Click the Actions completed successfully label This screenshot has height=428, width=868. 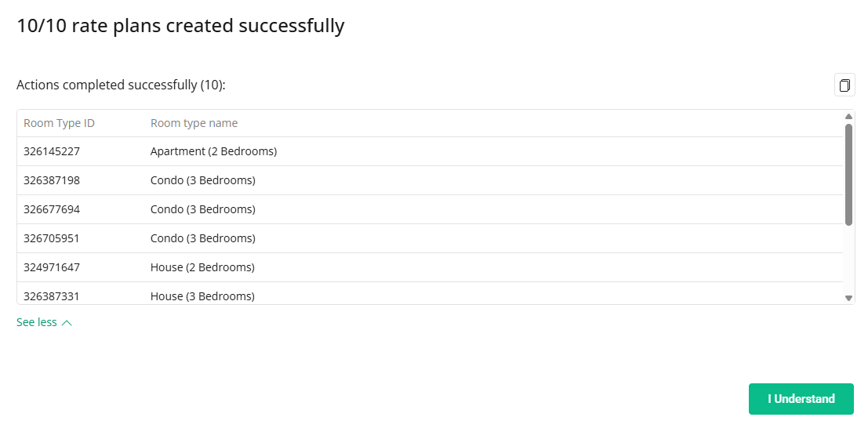[x=121, y=85]
